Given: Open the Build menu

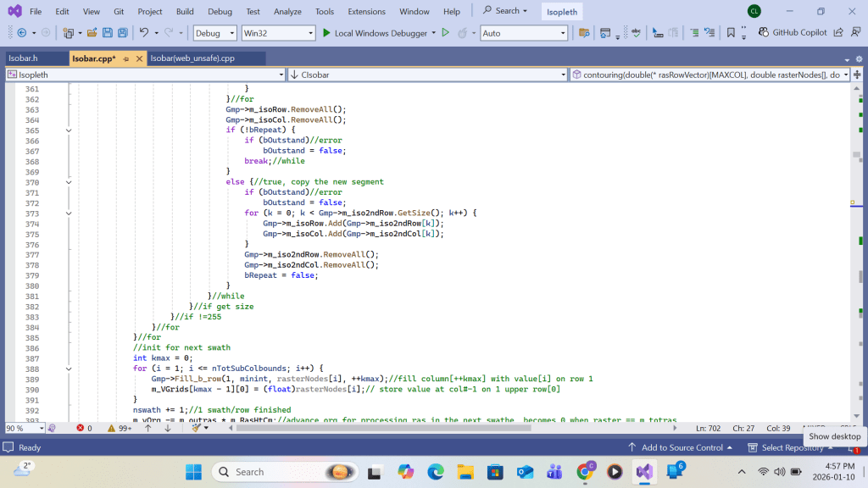Looking at the screenshot, I should 185,12.
